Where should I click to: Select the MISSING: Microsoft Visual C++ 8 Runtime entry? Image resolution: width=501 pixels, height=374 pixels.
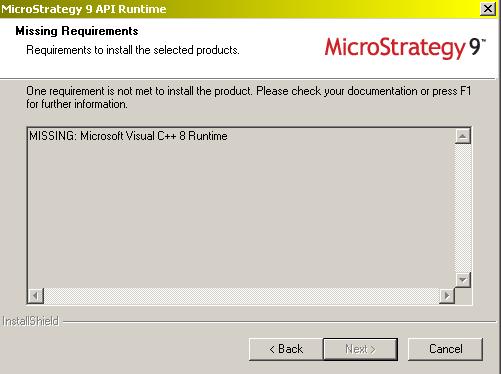[128, 136]
